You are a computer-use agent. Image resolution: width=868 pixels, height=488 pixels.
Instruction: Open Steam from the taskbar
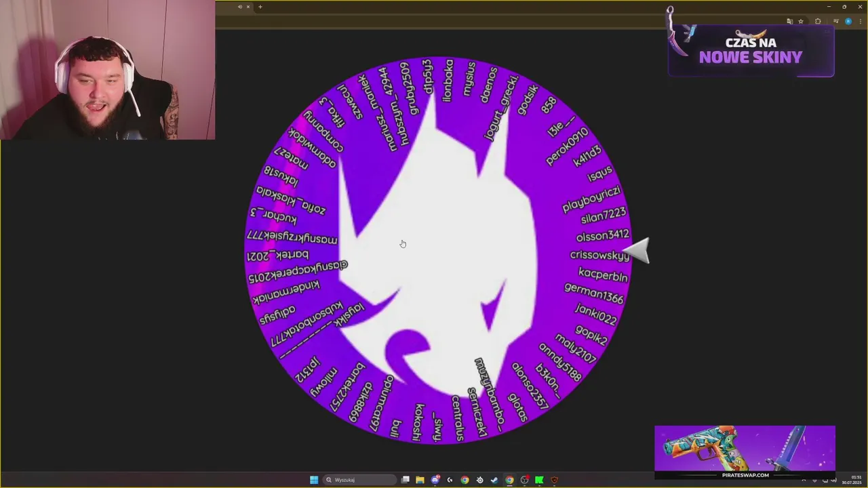click(x=494, y=480)
